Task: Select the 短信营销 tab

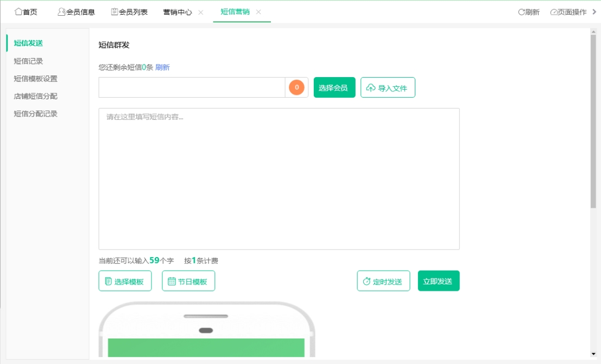Action: (235, 12)
